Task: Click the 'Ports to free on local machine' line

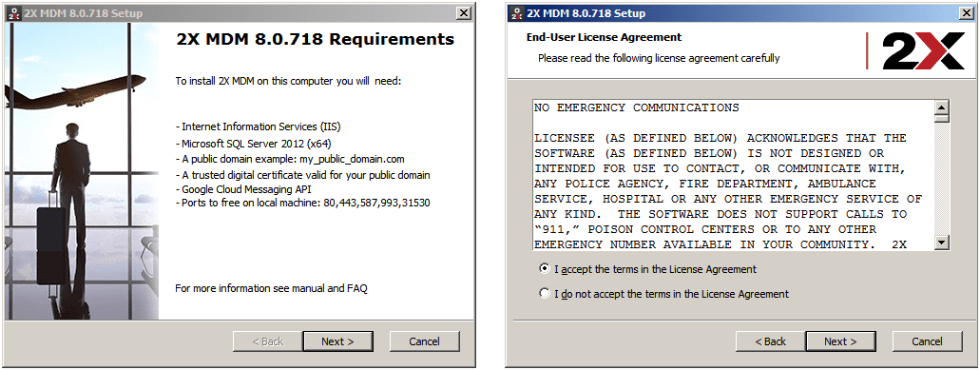Action: (302, 204)
